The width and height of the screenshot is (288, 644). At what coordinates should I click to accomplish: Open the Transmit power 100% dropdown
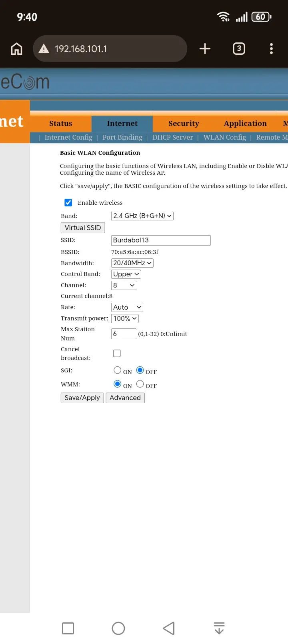point(125,318)
